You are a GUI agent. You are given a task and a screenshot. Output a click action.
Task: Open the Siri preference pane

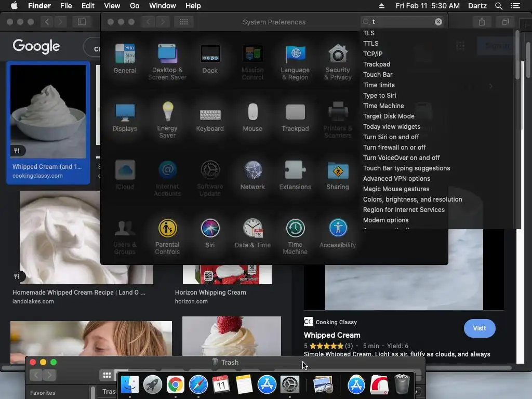tap(210, 233)
